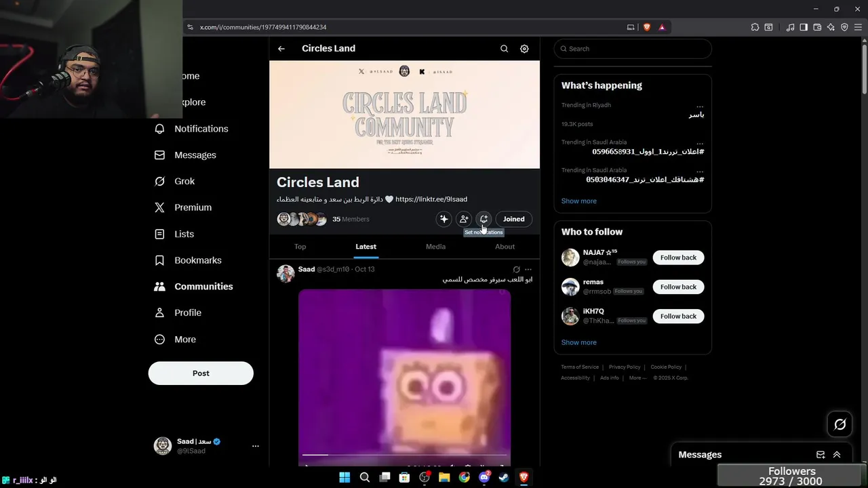Open Brave Wallet icon

pyautogui.click(x=817, y=27)
